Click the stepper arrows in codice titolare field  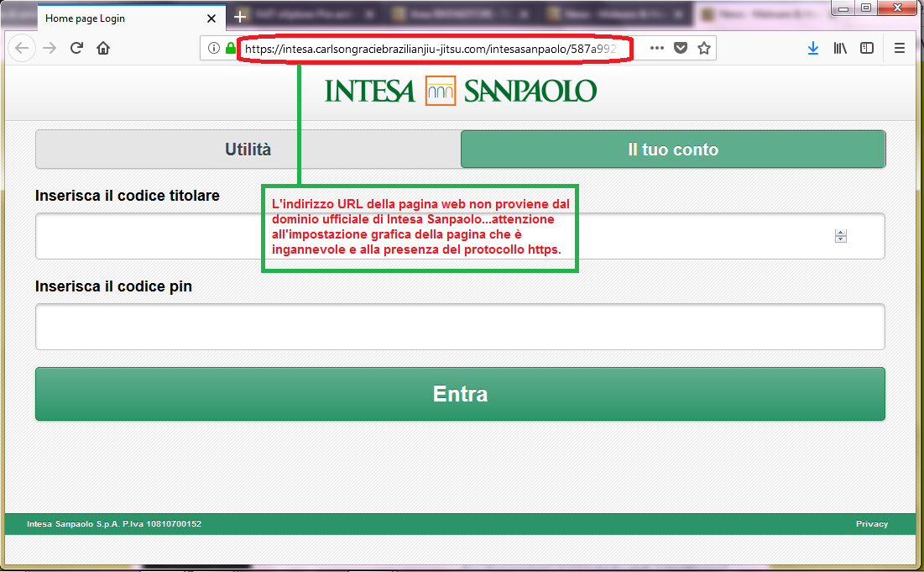(x=841, y=236)
